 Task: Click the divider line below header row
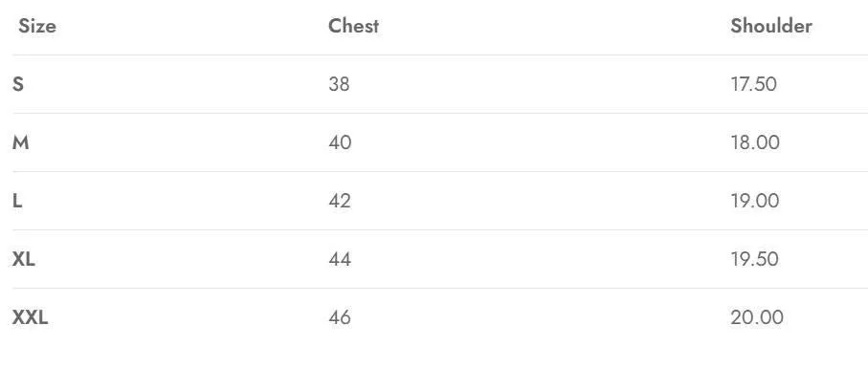(440, 55)
